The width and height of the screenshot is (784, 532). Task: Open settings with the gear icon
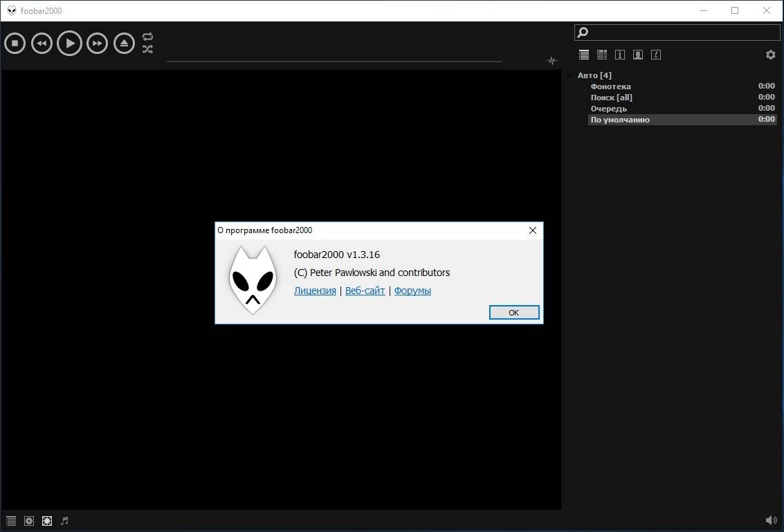[x=770, y=55]
